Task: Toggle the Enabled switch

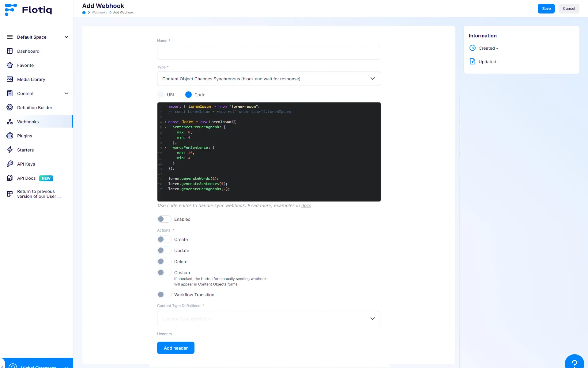Action: click(164, 219)
